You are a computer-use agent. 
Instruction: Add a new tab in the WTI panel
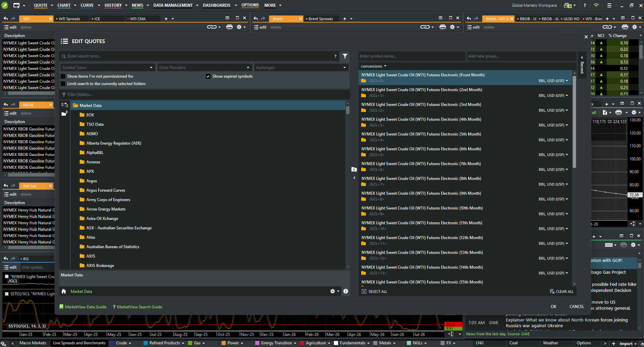click(x=166, y=19)
